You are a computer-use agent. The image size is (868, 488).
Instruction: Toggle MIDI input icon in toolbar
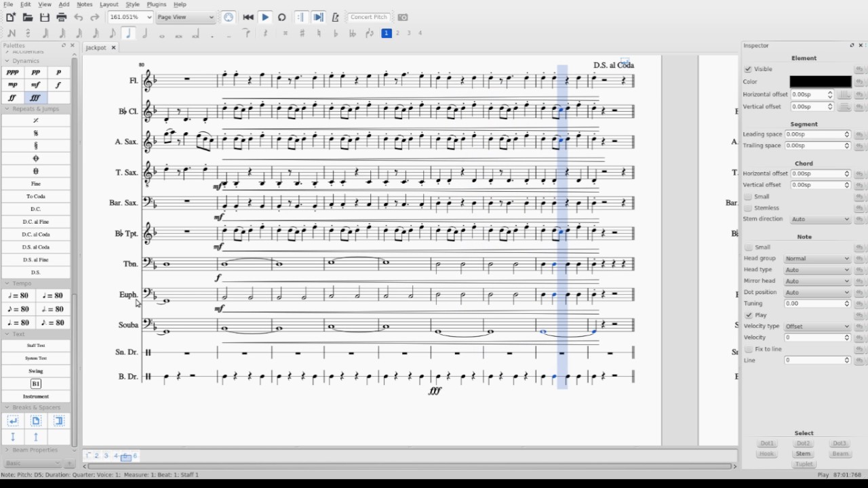click(229, 17)
